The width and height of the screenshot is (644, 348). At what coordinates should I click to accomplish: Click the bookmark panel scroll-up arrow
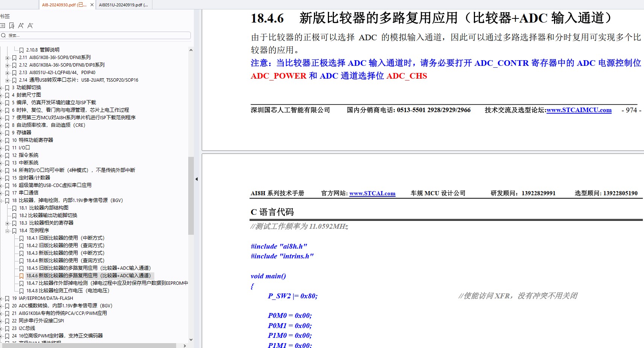point(191,50)
